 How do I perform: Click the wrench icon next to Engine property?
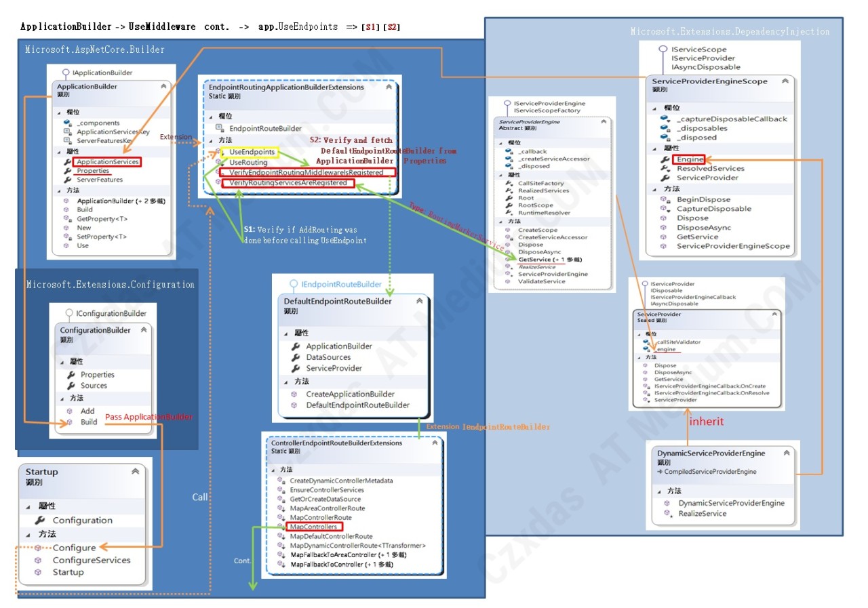pyautogui.click(x=665, y=159)
